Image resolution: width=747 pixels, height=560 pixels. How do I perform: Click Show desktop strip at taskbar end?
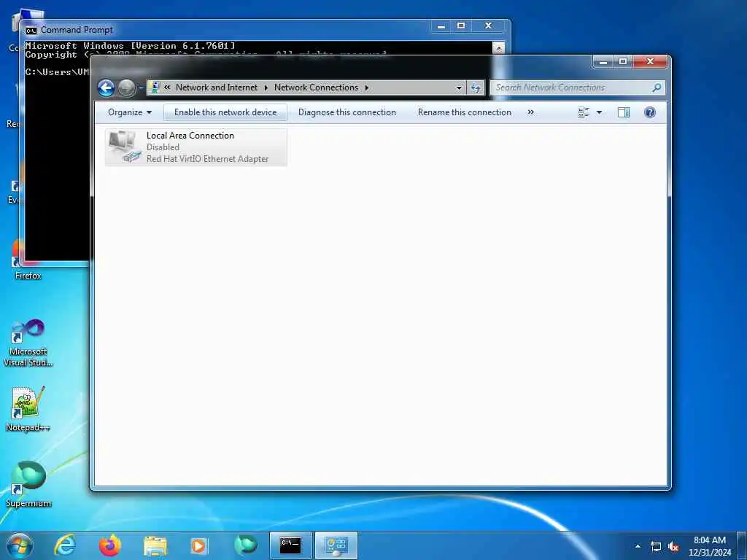(742, 546)
